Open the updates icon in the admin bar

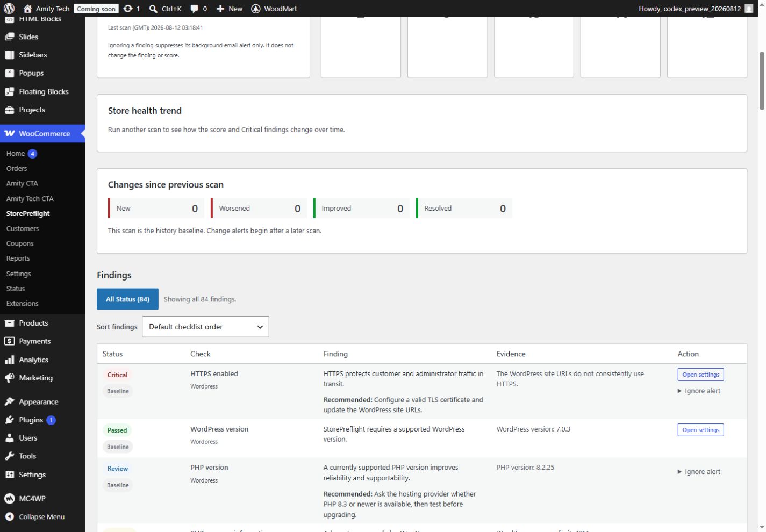pos(127,9)
